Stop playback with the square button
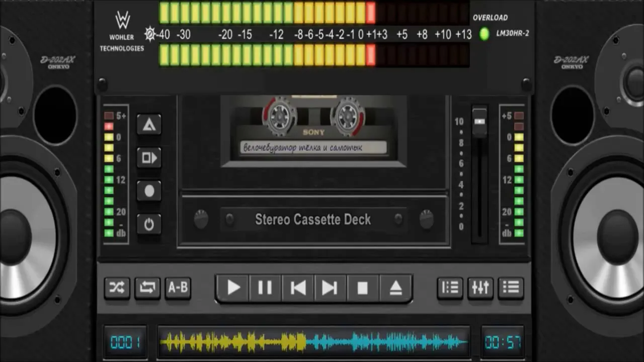The height and width of the screenshot is (362, 644). [x=363, y=288]
